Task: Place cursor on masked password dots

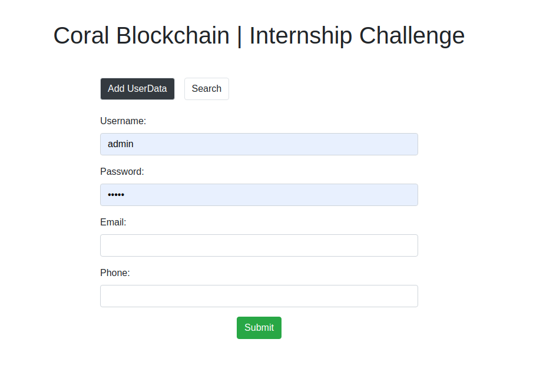Action: point(116,195)
